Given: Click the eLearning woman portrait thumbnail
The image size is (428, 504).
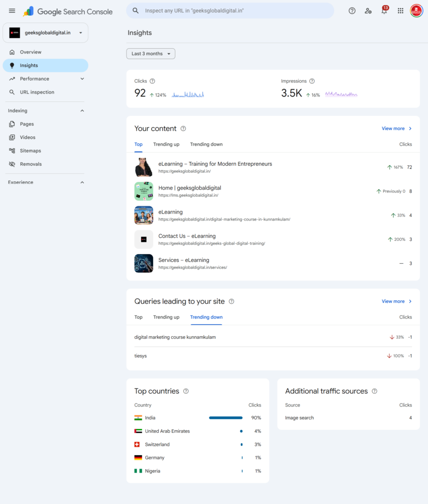Looking at the screenshot, I should 144,167.
